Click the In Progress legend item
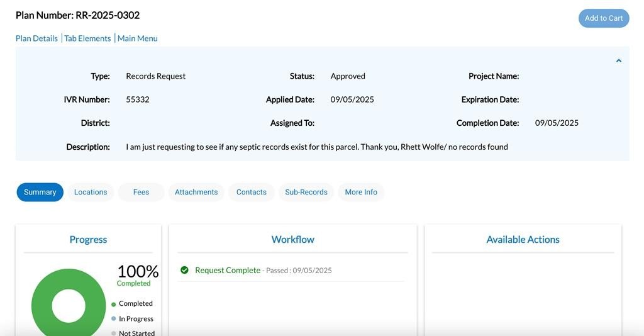The width and height of the screenshot is (644, 336). tap(135, 319)
